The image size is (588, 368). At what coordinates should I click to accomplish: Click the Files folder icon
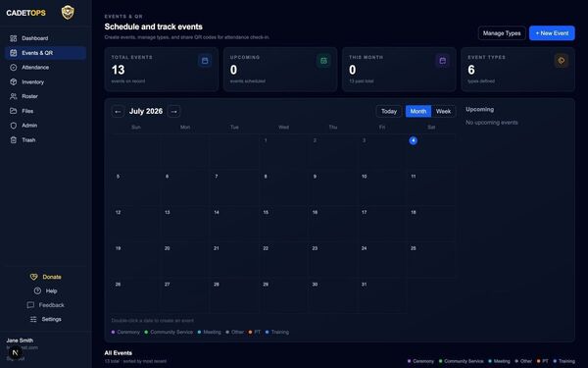14,111
